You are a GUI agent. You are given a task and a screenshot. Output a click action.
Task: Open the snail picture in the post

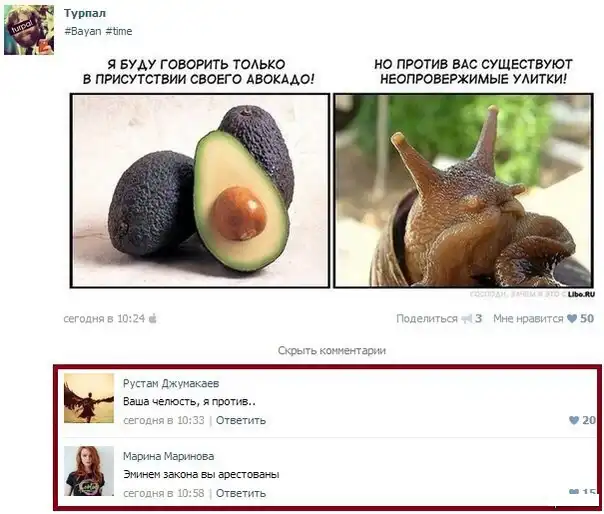coord(464,191)
